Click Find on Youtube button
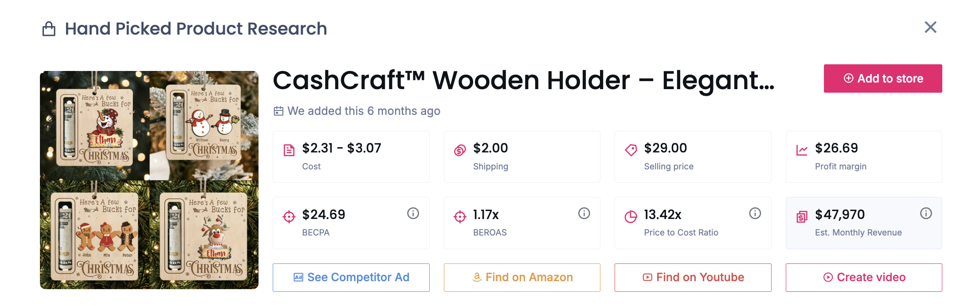The image size is (980, 306). pyautogui.click(x=693, y=278)
